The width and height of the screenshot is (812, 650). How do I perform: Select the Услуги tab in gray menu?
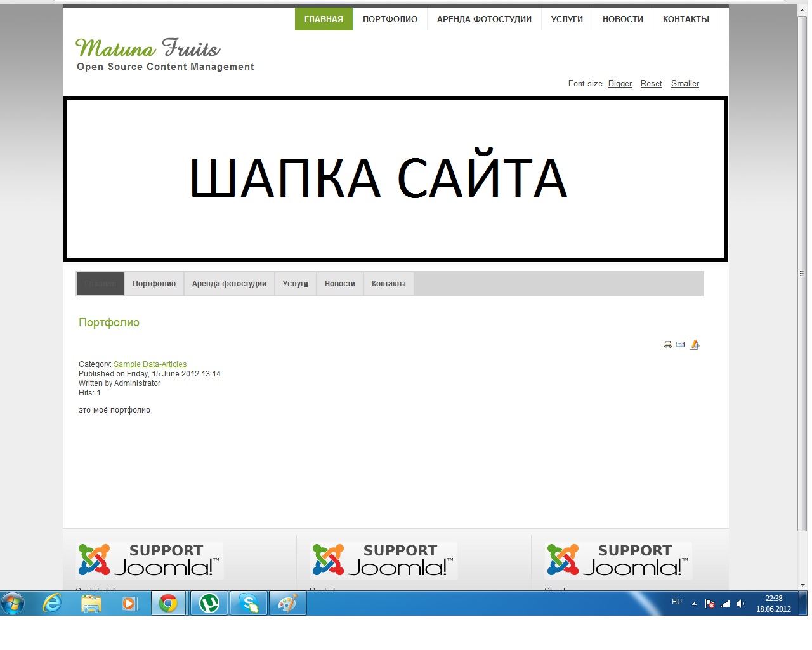coord(295,284)
